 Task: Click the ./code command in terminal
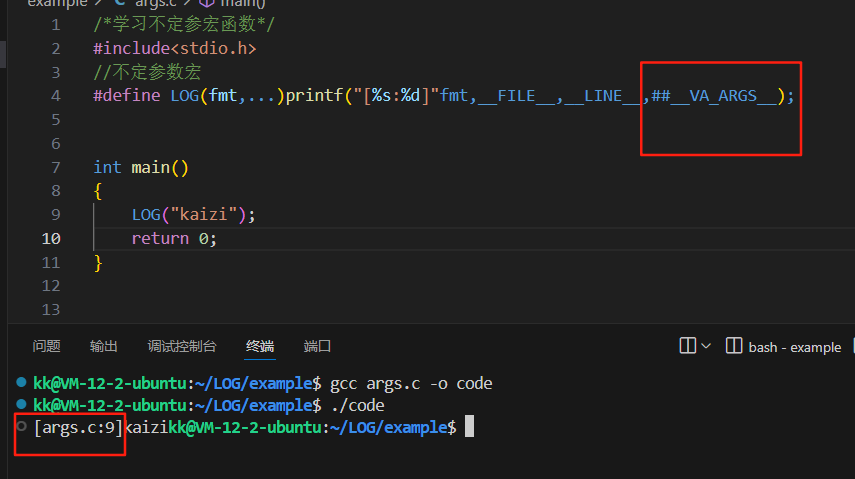coord(358,405)
